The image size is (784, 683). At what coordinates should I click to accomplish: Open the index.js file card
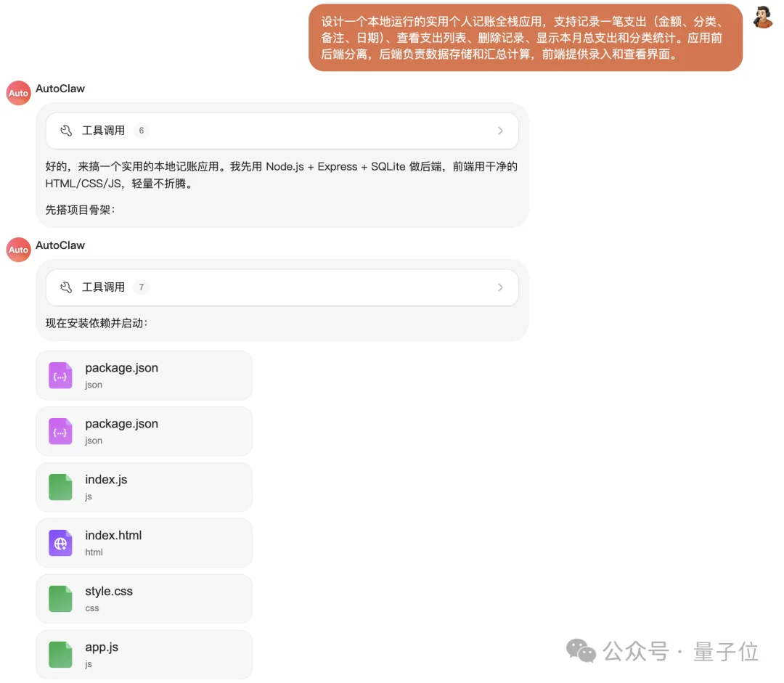click(144, 486)
